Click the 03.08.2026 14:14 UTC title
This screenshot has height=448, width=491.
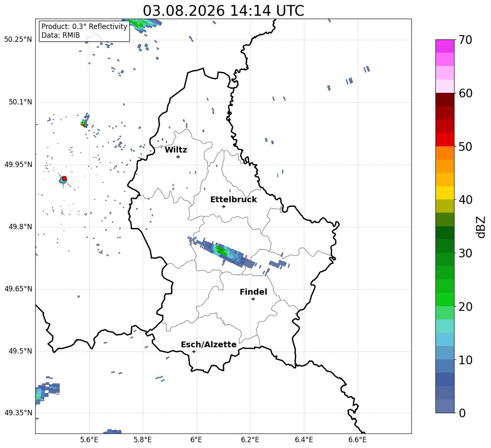pos(223,11)
